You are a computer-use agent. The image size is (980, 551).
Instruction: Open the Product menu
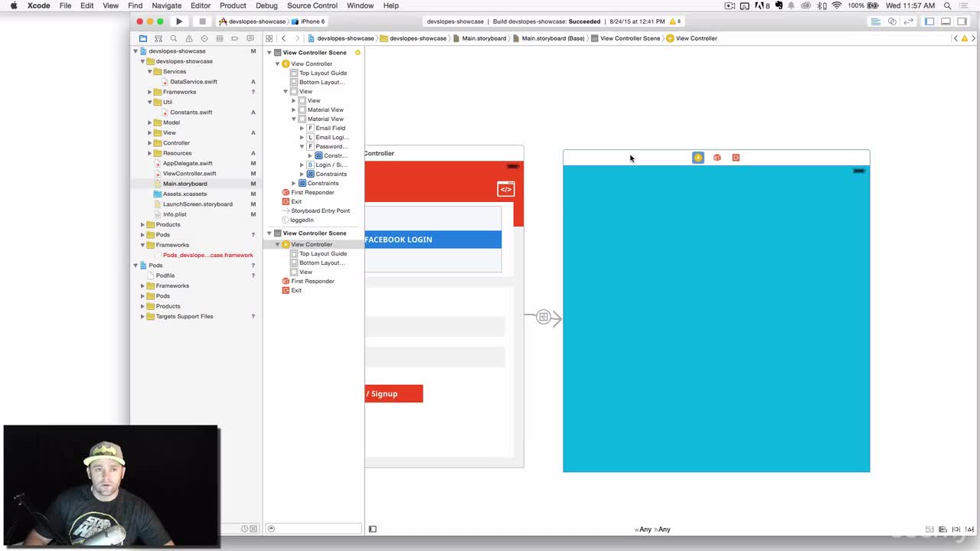point(233,5)
